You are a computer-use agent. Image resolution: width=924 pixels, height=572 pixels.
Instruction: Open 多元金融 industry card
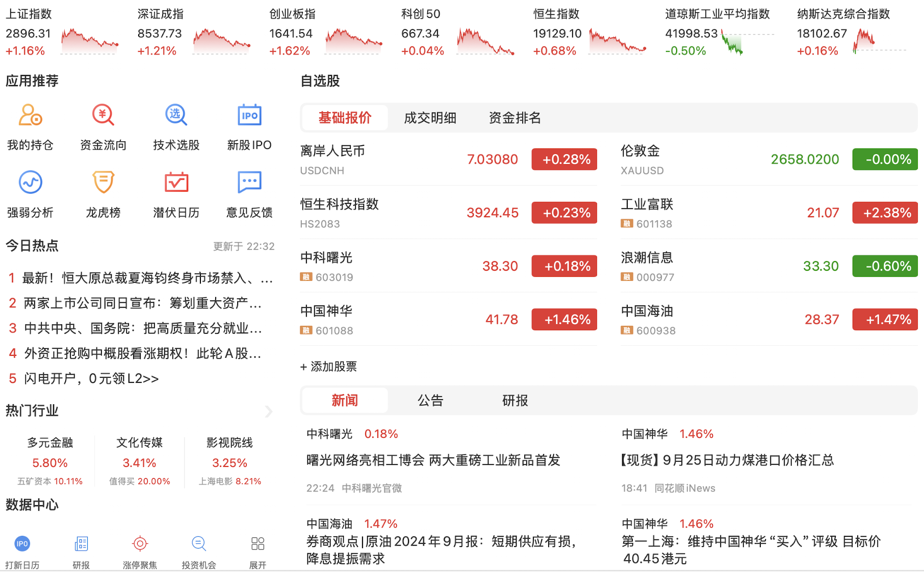[50, 461]
